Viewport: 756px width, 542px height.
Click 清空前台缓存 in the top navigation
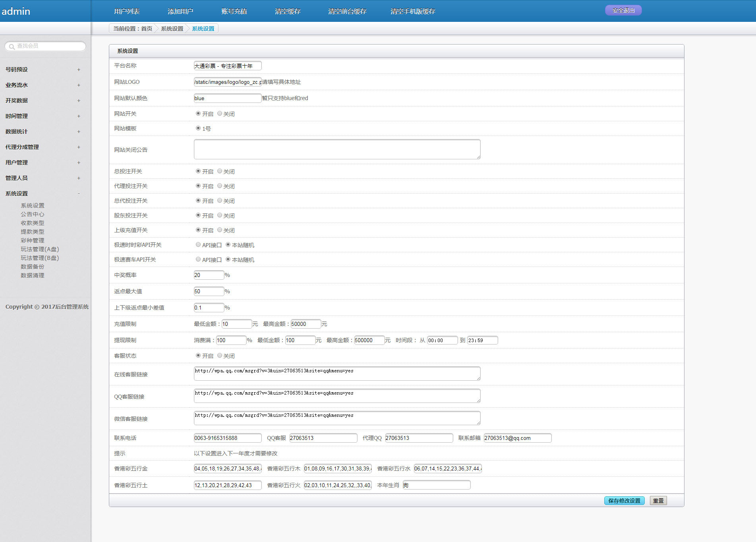click(x=347, y=11)
